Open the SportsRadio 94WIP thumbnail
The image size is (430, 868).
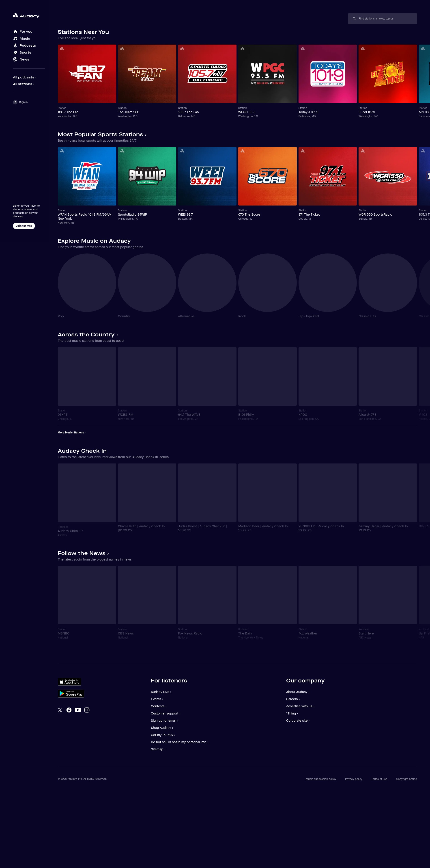coord(147,176)
